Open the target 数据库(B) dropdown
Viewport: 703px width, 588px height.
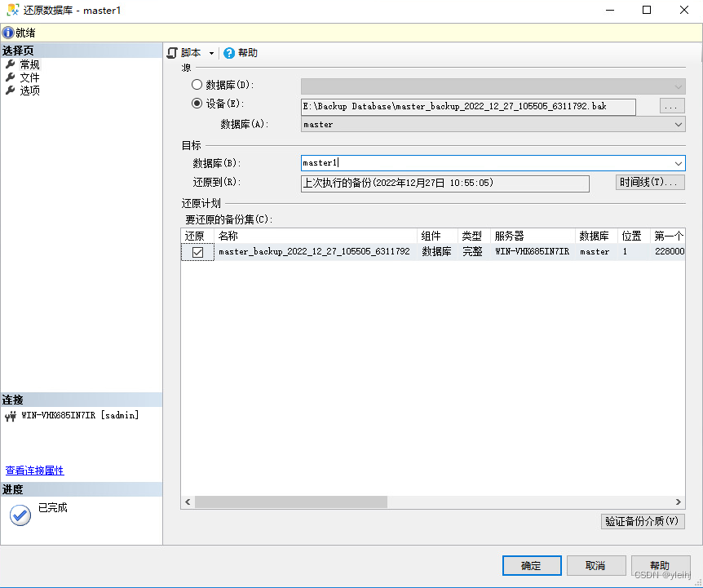coord(679,163)
